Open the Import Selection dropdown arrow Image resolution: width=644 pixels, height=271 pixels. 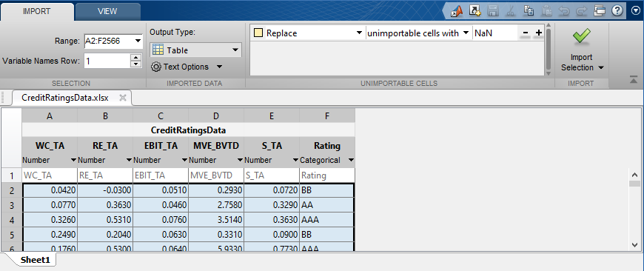601,68
